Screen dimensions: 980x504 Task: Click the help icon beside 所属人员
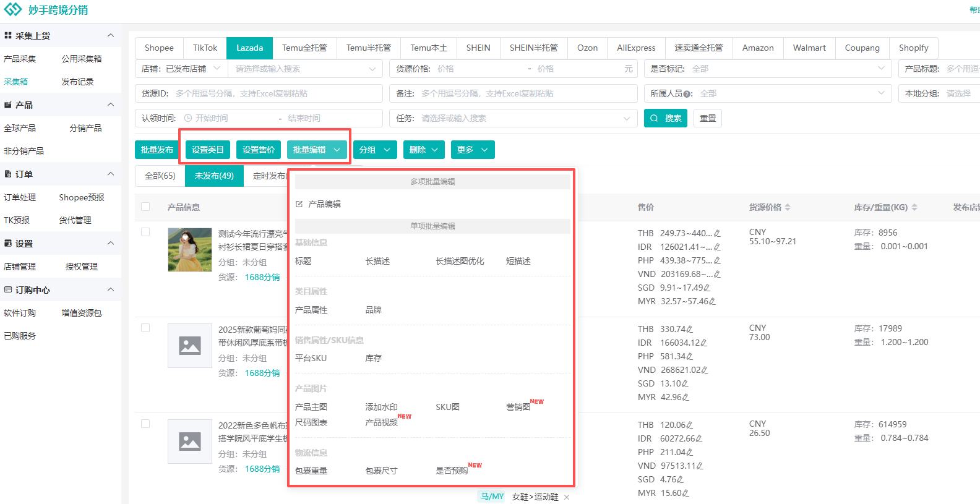coord(687,94)
